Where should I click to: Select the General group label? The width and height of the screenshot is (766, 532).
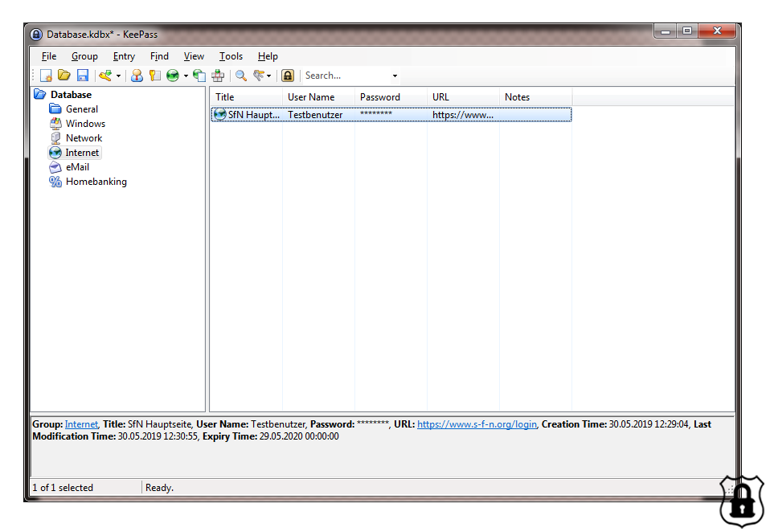82,109
